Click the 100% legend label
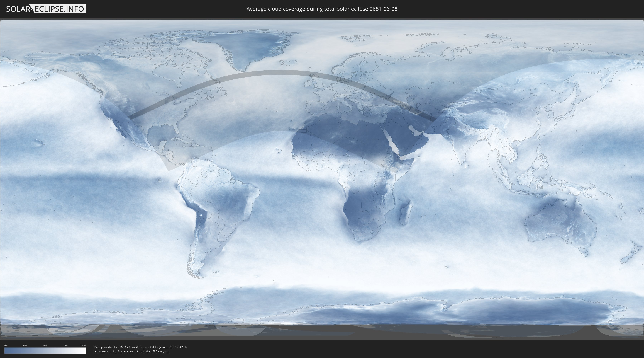644x358 pixels. tap(83, 345)
